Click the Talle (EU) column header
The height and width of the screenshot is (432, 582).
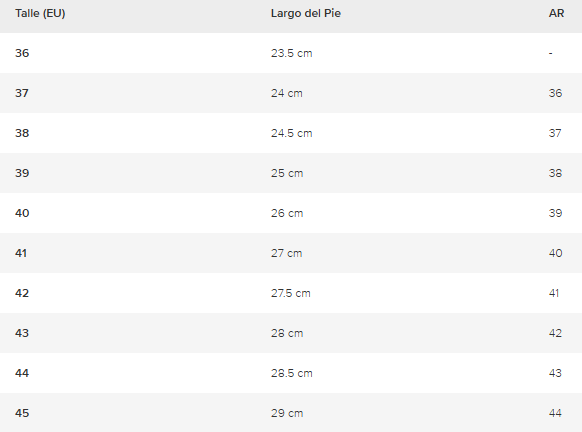point(40,13)
